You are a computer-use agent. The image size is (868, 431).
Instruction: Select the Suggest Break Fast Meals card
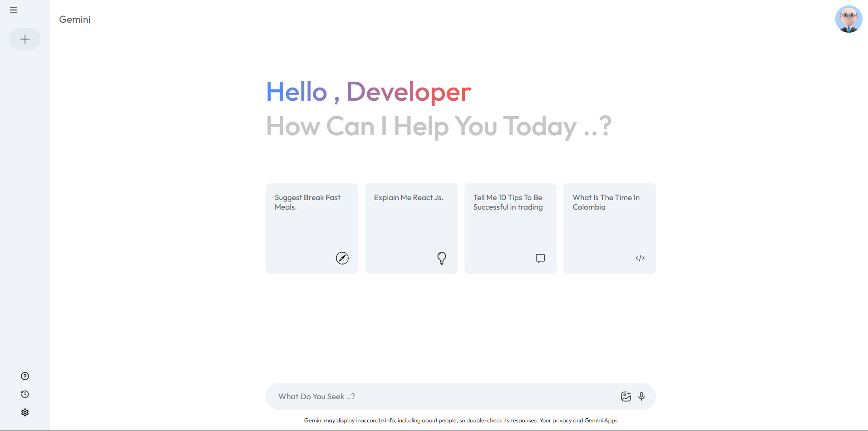point(311,229)
